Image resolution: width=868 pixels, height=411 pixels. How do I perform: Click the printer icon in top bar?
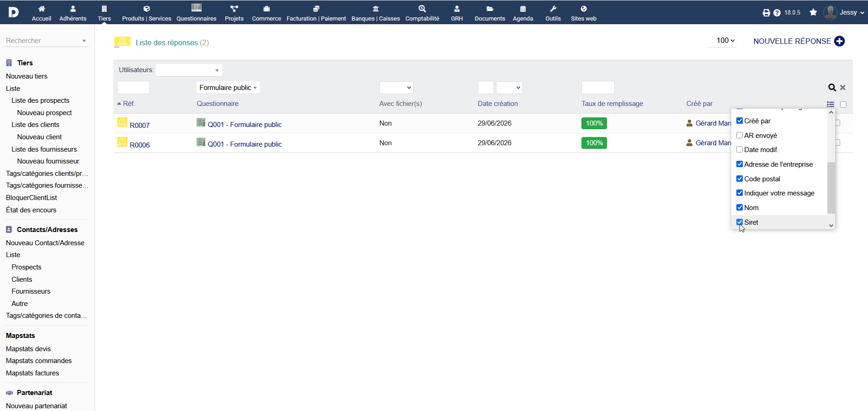767,13
